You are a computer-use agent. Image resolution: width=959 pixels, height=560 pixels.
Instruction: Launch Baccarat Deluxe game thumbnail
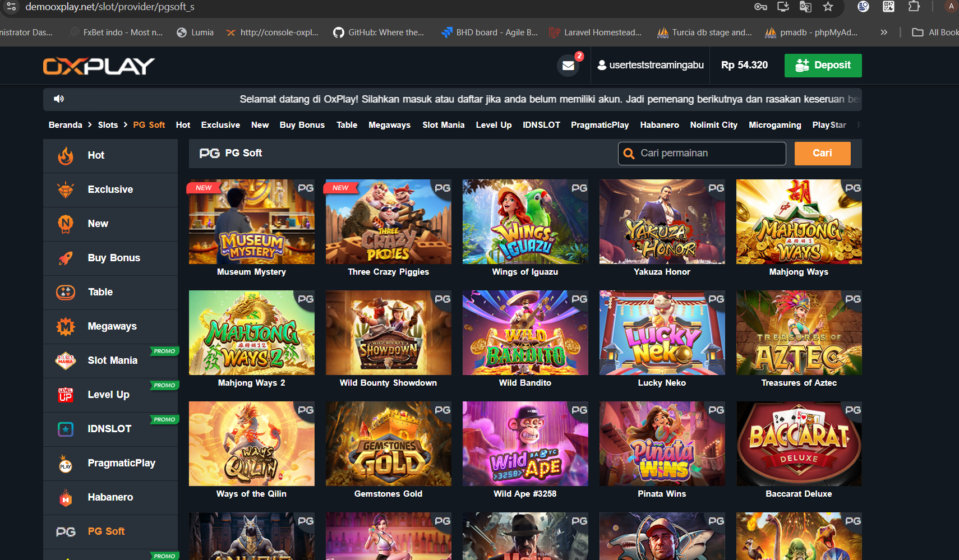pos(799,444)
